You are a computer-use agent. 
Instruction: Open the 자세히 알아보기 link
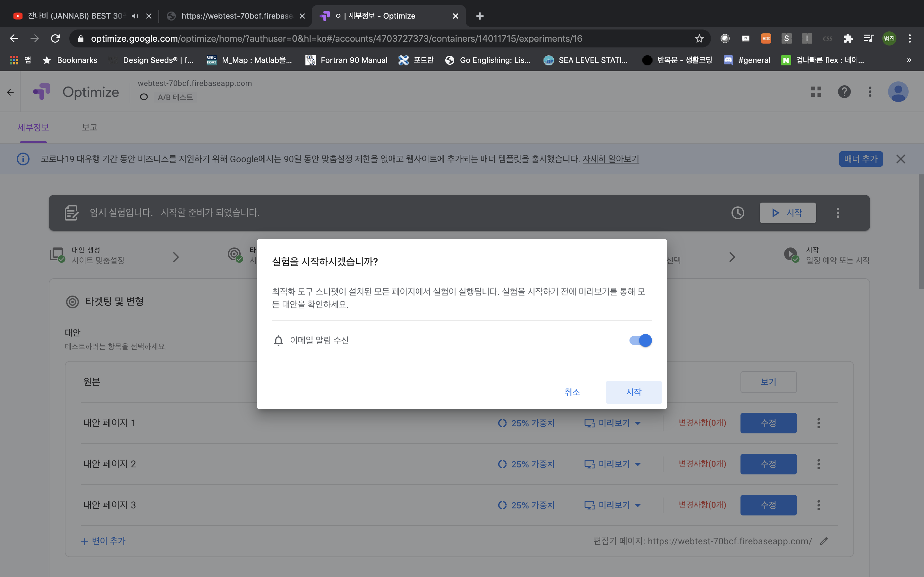point(610,159)
